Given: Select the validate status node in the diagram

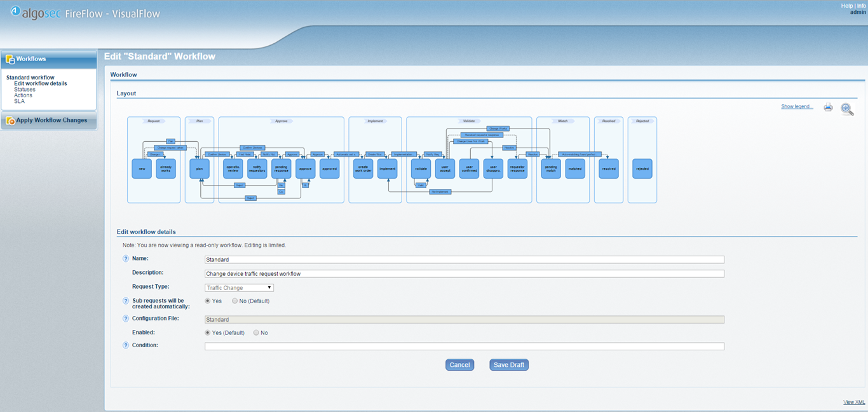Looking at the screenshot, I should click(x=420, y=168).
